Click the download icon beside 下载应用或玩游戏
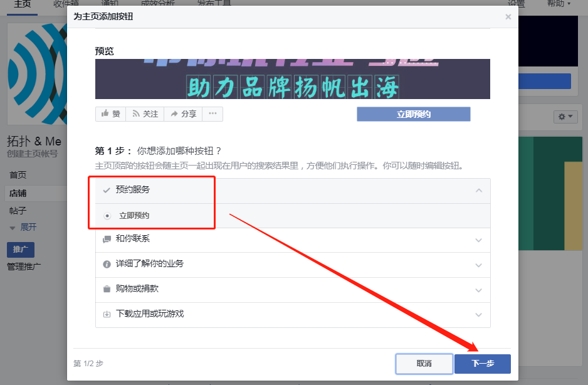The width and height of the screenshot is (588, 385). tap(107, 314)
